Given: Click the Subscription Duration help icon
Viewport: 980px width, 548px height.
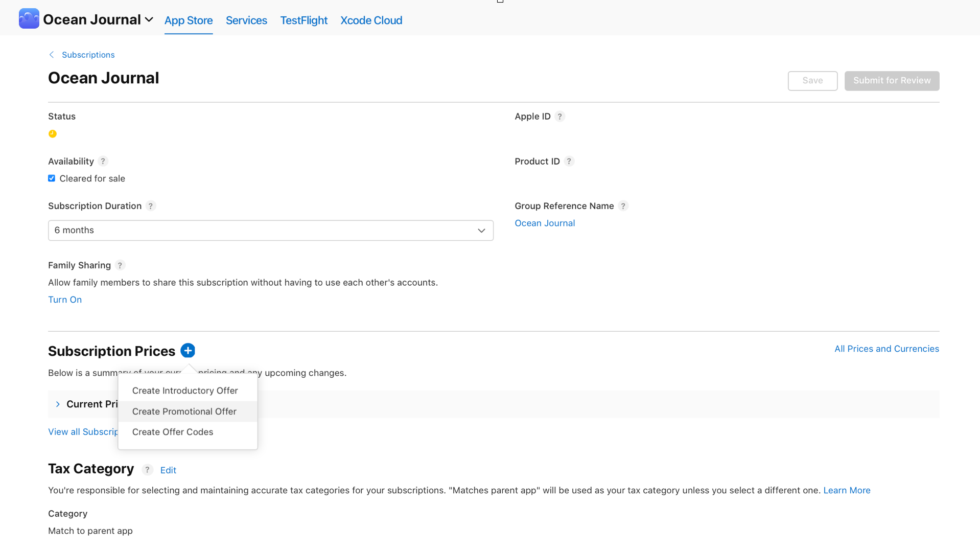Looking at the screenshot, I should 151,206.
